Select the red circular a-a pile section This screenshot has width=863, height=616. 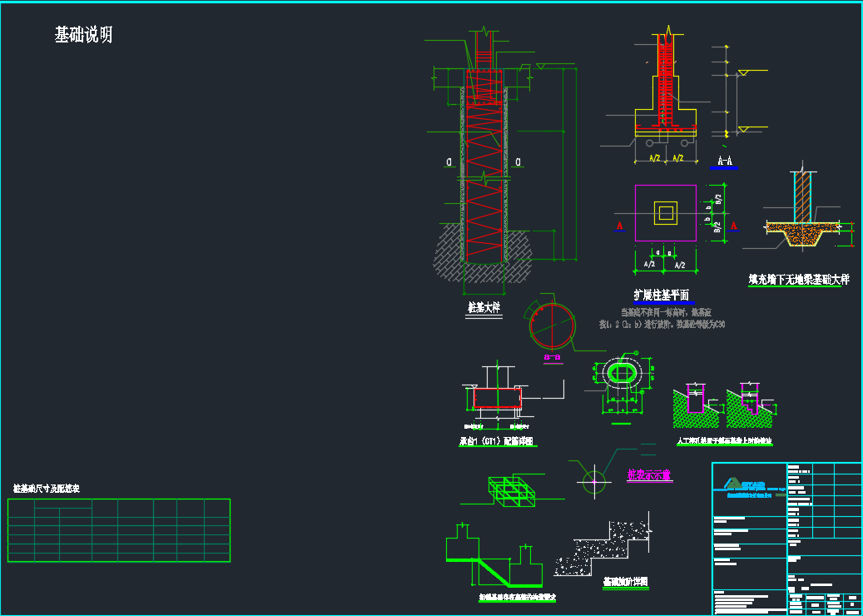[552, 325]
